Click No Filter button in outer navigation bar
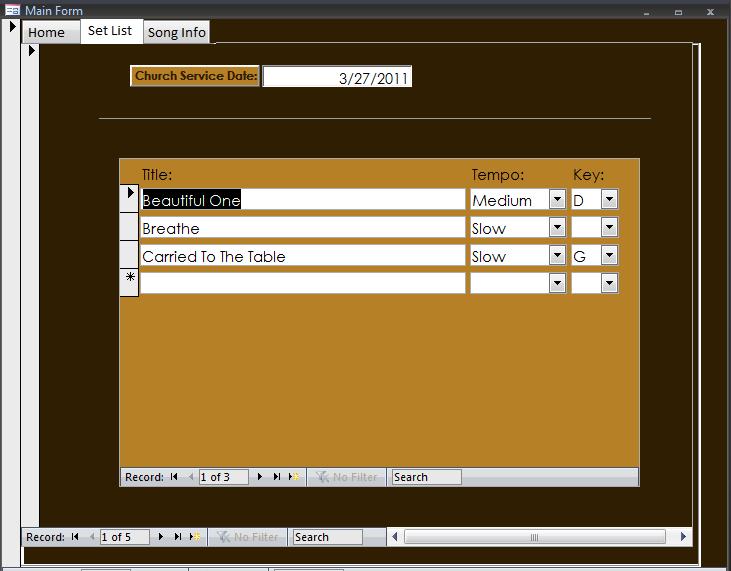This screenshot has width=731, height=571. (248, 537)
